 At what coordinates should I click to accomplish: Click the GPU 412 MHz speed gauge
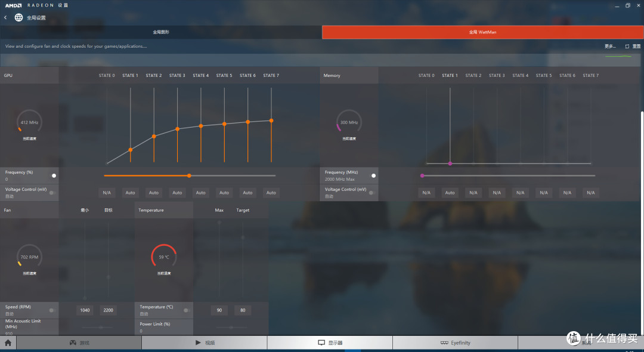[29, 122]
